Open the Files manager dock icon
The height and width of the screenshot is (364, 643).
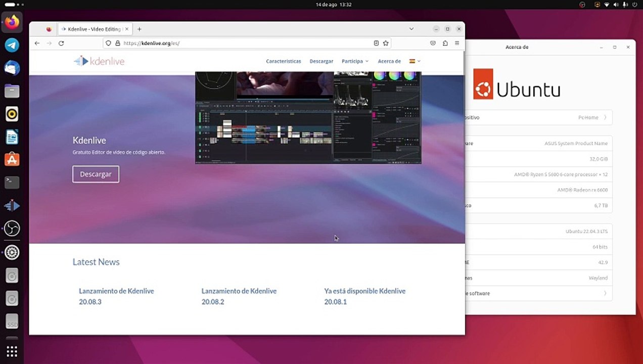click(12, 91)
